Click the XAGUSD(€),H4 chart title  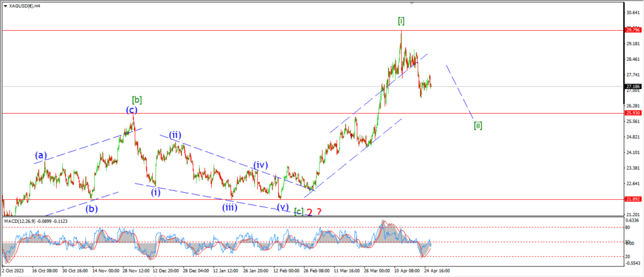(25, 4)
